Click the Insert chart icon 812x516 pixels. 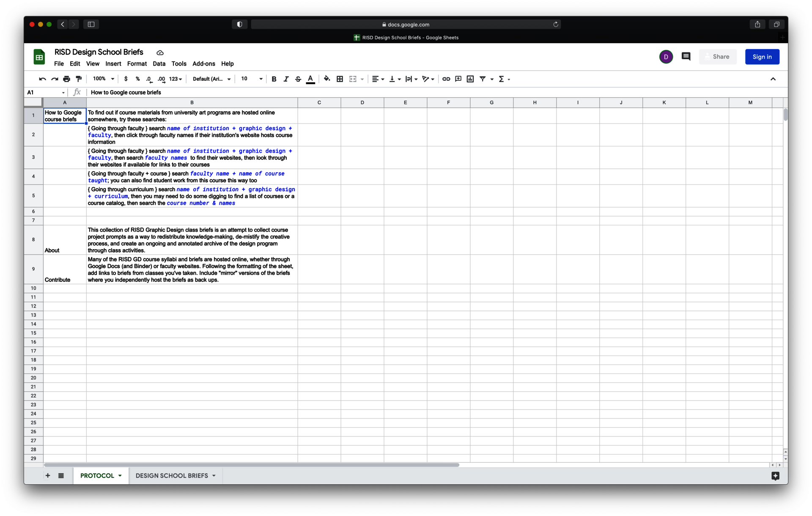470,79
